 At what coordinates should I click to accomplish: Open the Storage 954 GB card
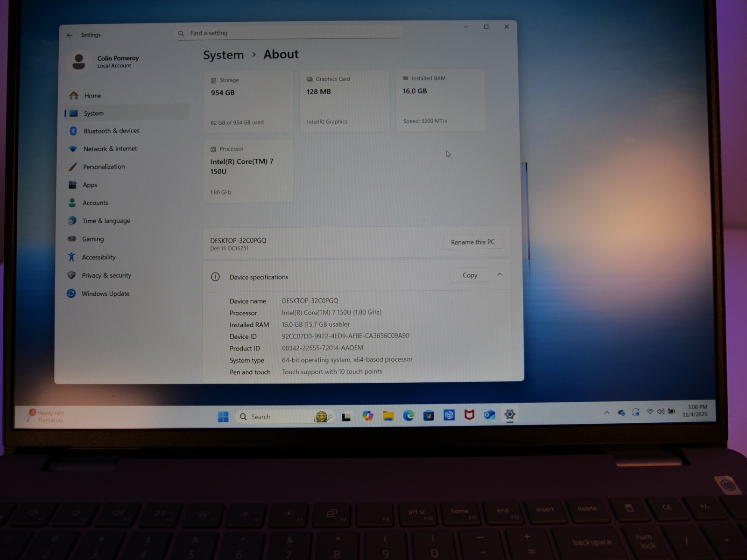pos(248,102)
